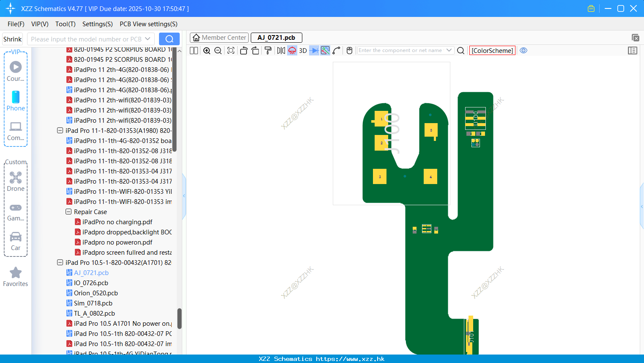Select yellow pad 3 on the board

click(x=380, y=176)
